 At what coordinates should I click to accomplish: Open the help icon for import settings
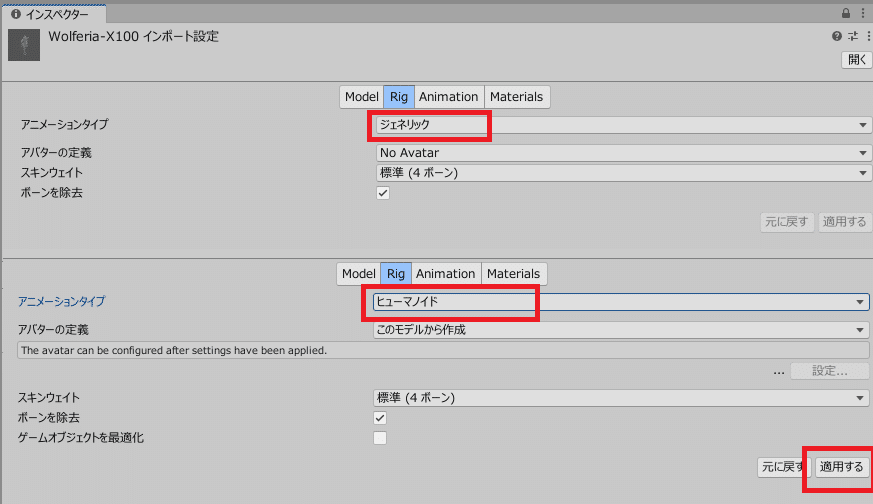tap(836, 36)
